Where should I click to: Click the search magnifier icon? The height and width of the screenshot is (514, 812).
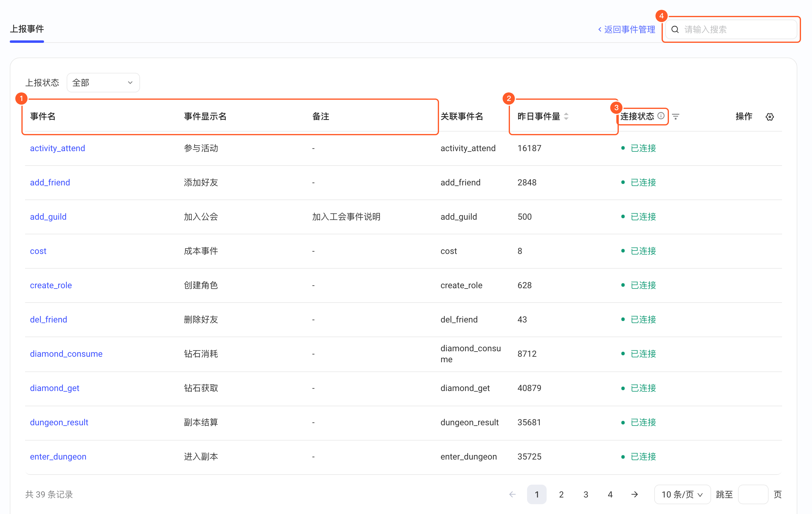tap(675, 29)
